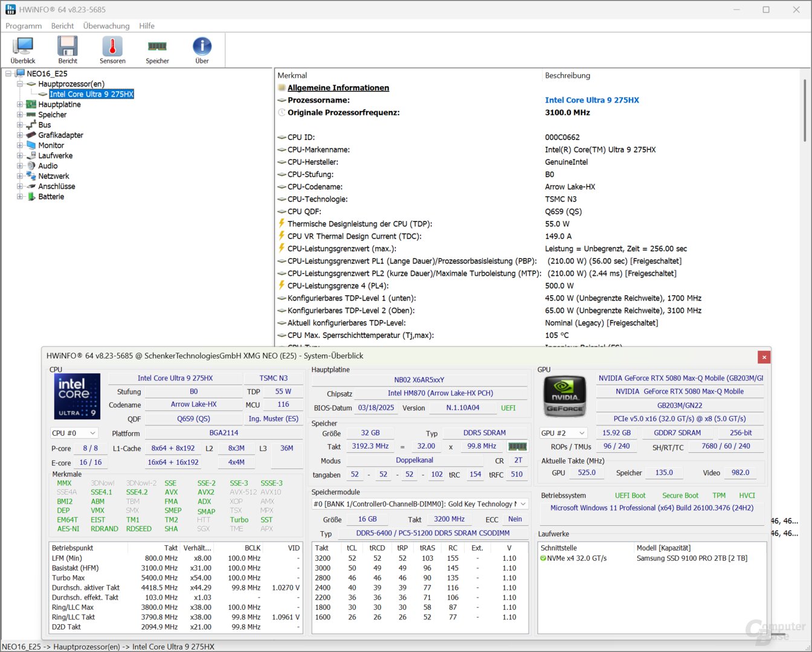Open the Programm menu
The width and height of the screenshot is (812, 652).
pos(23,26)
